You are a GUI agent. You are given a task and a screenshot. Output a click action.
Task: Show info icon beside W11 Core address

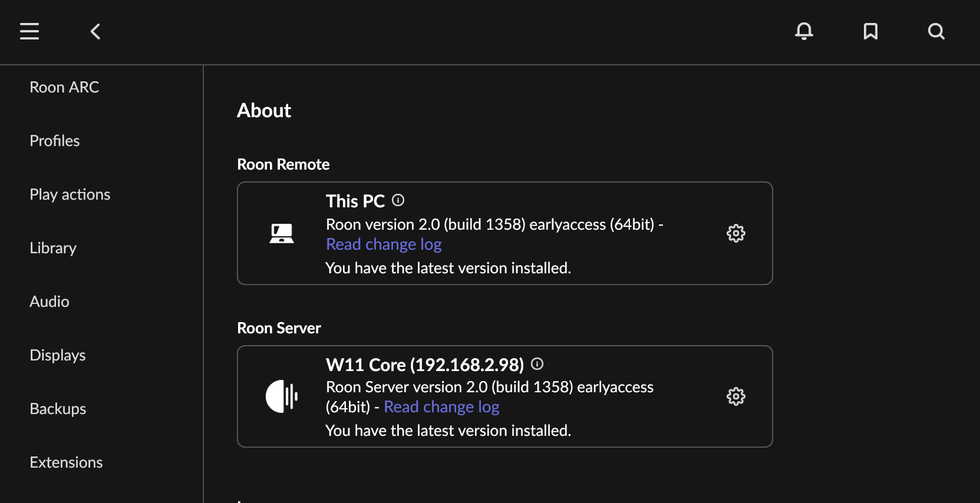tap(537, 364)
